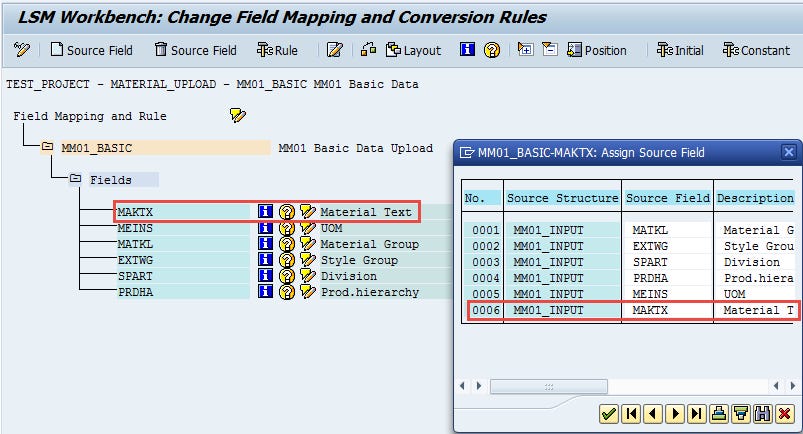Confirm with green checkmark button
The width and height of the screenshot is (803, 434).
click(x=609, y=413)
